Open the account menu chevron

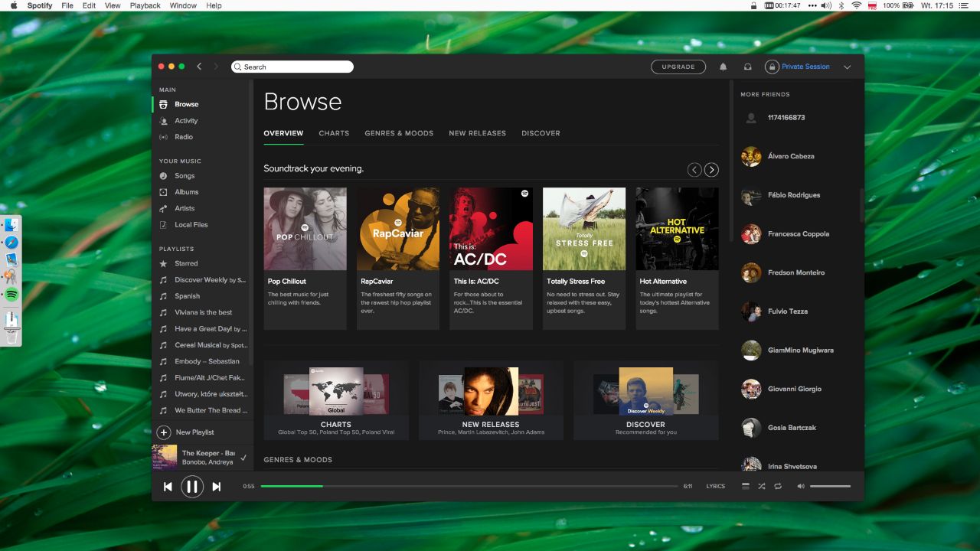[847, 67]
